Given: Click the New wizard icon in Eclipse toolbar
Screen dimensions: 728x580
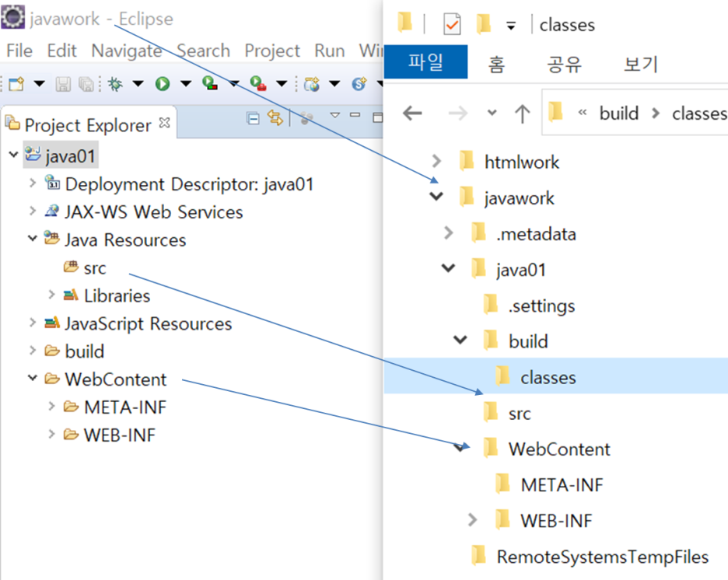Looking at the screenshot, I should click(16, 84).
